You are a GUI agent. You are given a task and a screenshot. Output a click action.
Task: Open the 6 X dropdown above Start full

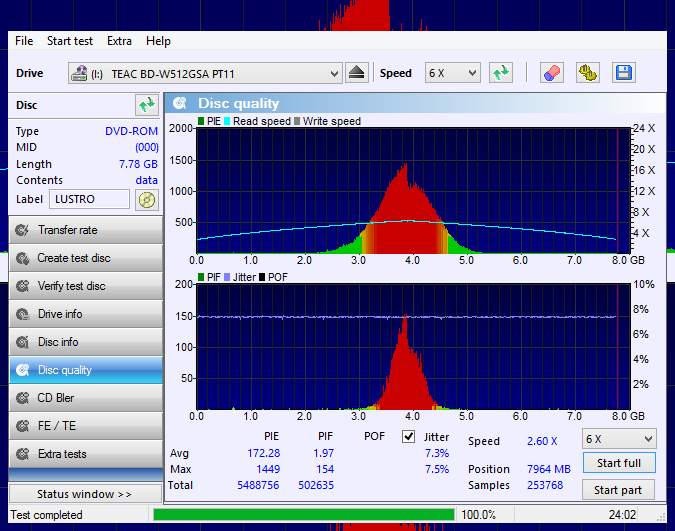pos(619,439)
